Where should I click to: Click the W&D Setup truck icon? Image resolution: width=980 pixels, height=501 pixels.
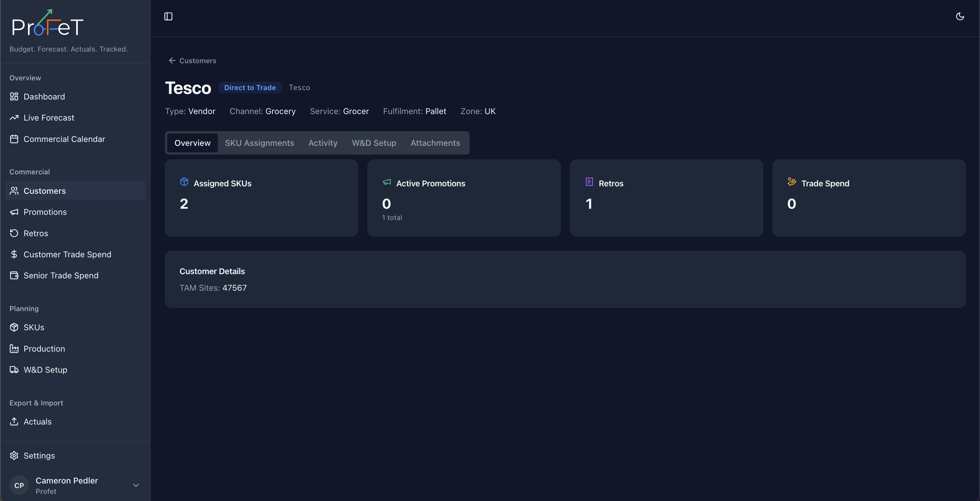coord(14,370)
